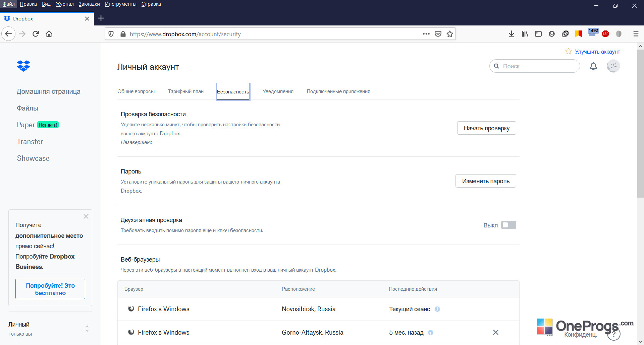This screenshot has width=644, height=345.
Task: Open Файлы in sidebar
Action: tap(28, 108)
